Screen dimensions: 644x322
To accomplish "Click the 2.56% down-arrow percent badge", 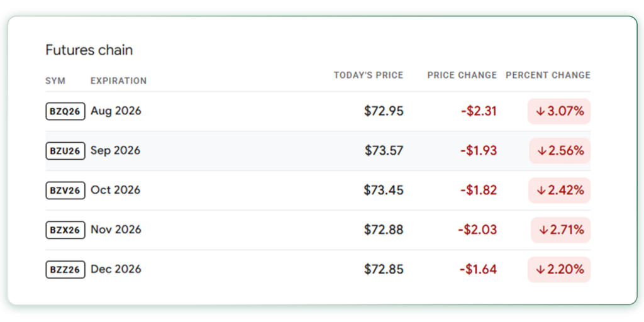I will [560, 151].
